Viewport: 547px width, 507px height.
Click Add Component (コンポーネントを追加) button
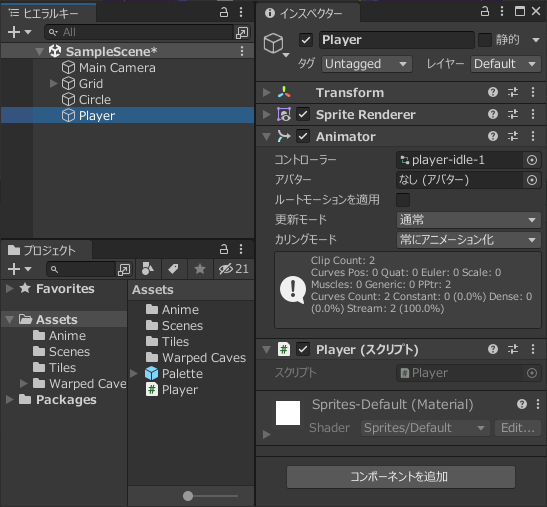tap(400, 477)
